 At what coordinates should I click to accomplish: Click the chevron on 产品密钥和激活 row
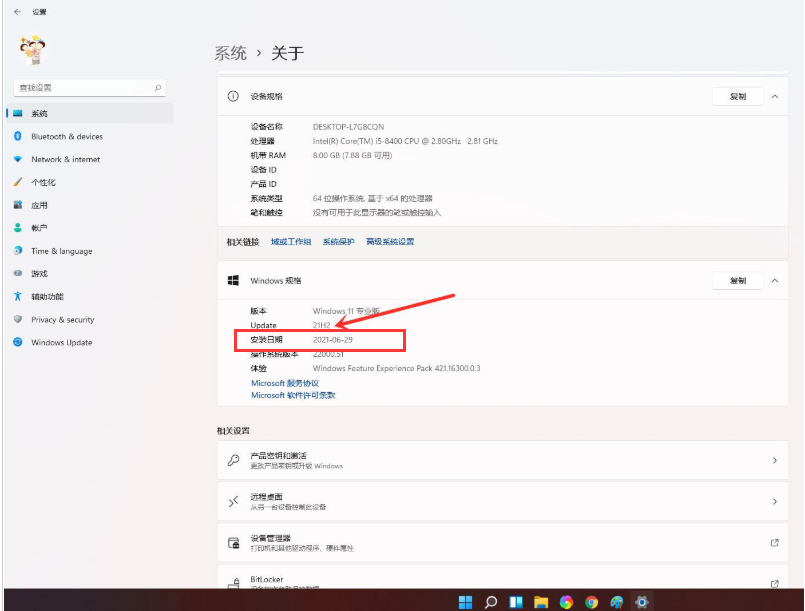coord(775,461)
